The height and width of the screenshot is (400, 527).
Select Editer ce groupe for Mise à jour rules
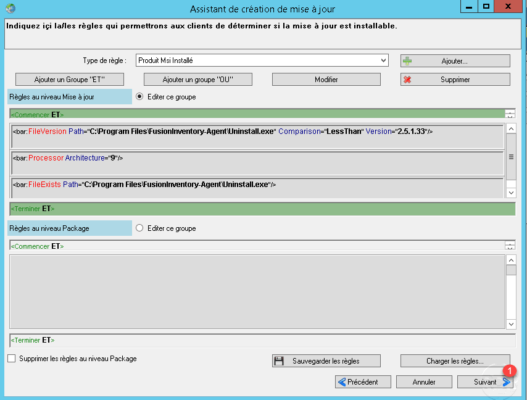[139, 97]
